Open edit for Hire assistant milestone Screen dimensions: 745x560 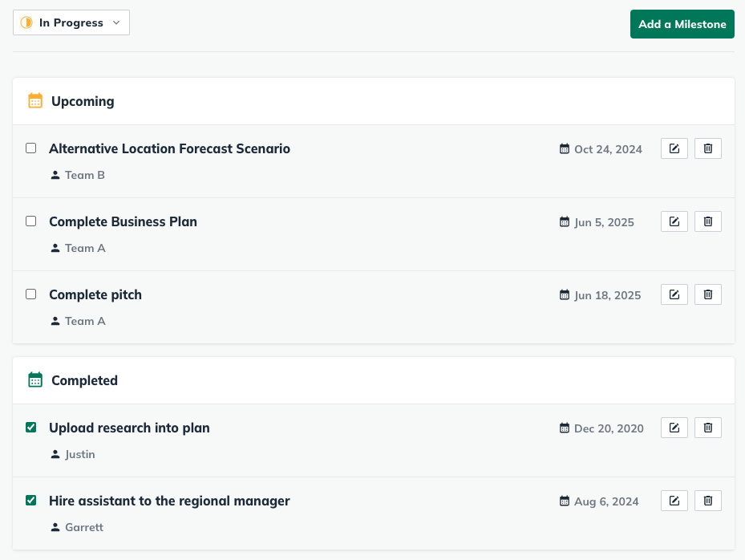674,501
